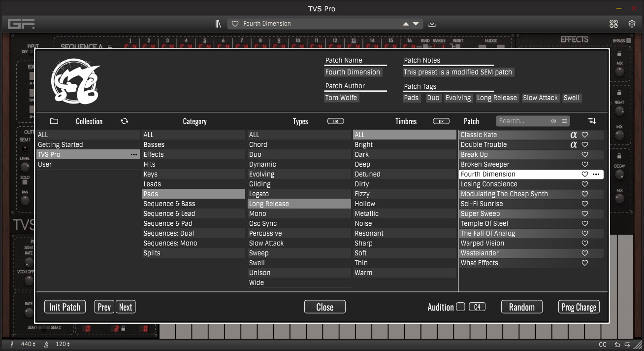Select next patch with down arrow
This screenshot has height=351, width=644.
(416, 24)
